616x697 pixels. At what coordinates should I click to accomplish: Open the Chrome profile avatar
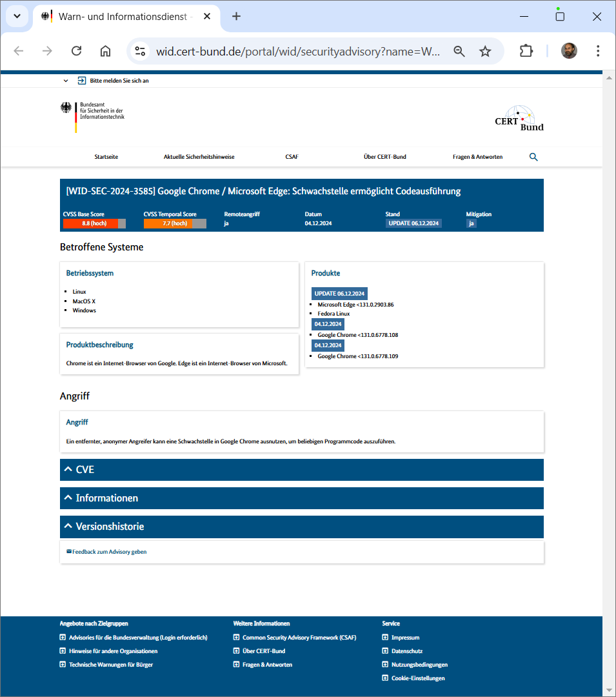click(569, 51)
